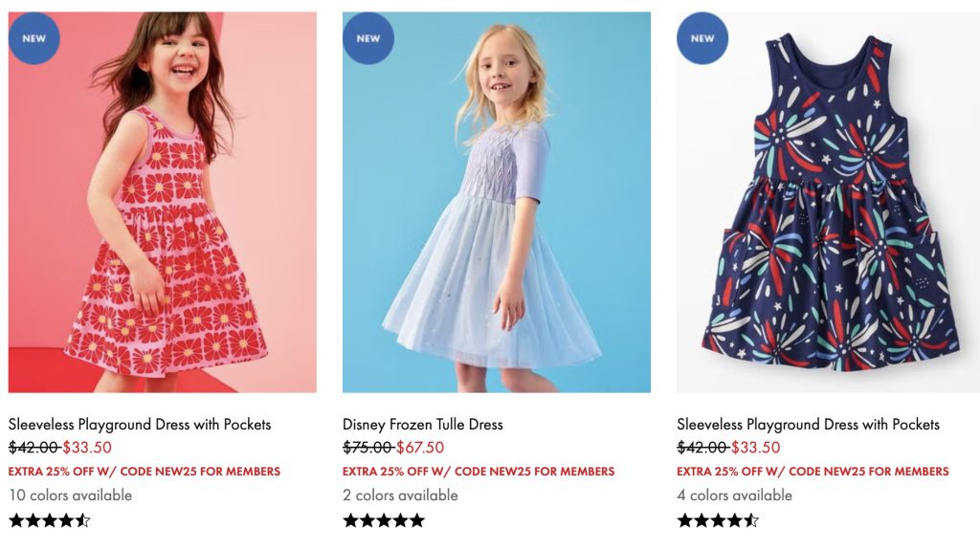Click the NEW25 promo text under the navy fireworks dress
980x551 pixels.
813,472
